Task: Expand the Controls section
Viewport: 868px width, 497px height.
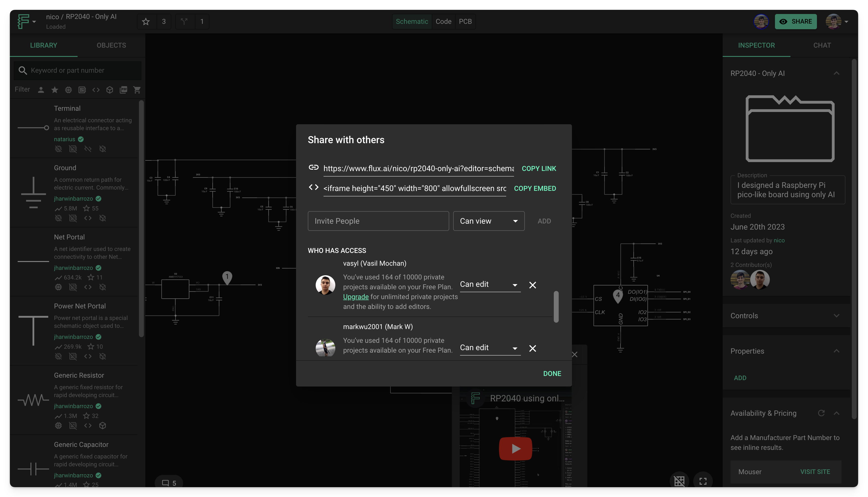Action: pyautogui.click(x=836, y=316)
